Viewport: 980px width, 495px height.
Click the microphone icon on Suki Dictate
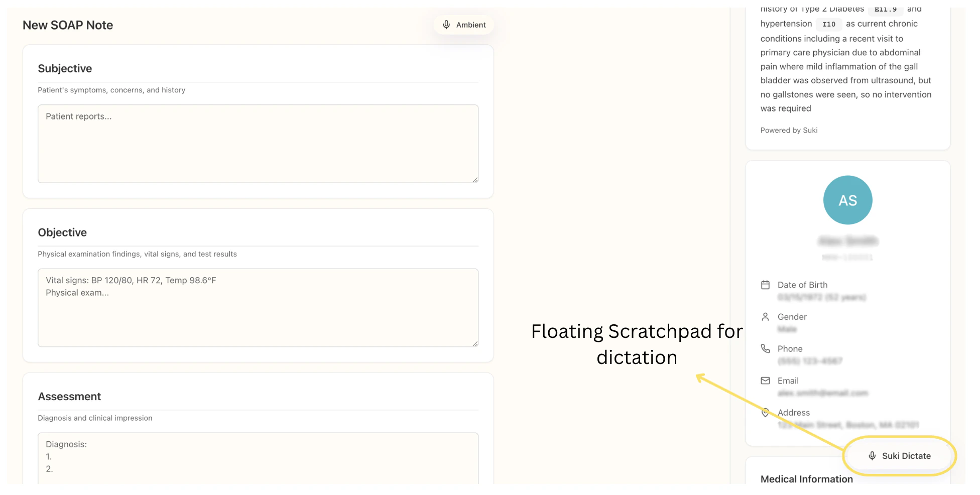(x=872, y=455)
